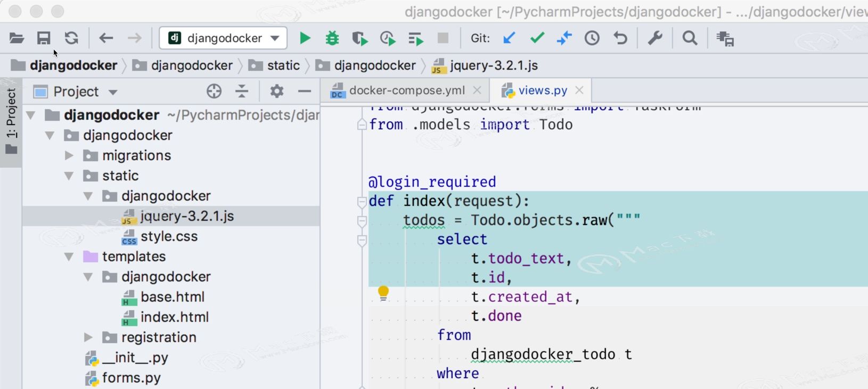Fold the def index function gutter marker

(x=362, y=202)
